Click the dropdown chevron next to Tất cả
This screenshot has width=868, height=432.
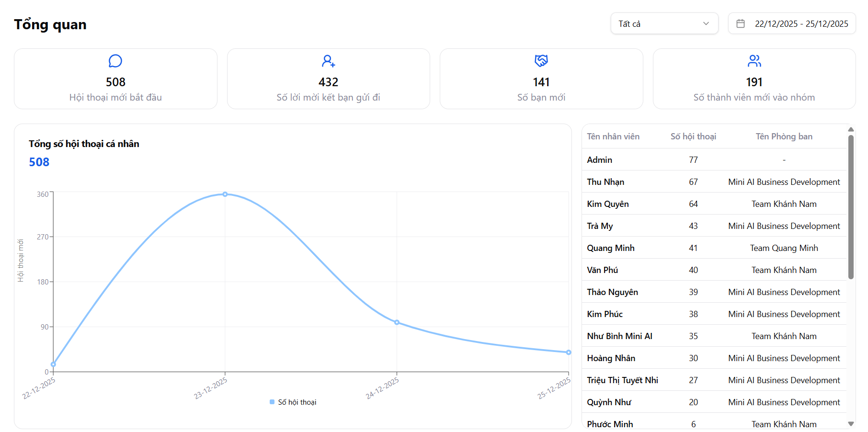point(706,23)
